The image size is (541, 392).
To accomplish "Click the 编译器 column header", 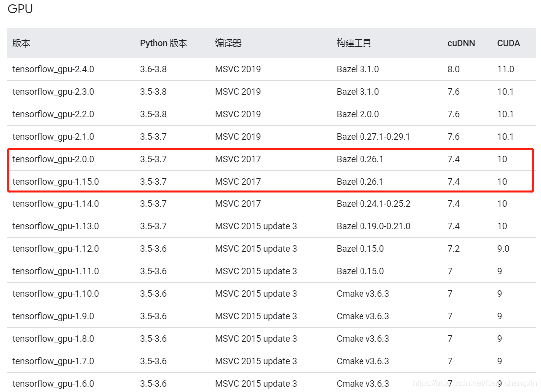I will (x=228, y=43).
